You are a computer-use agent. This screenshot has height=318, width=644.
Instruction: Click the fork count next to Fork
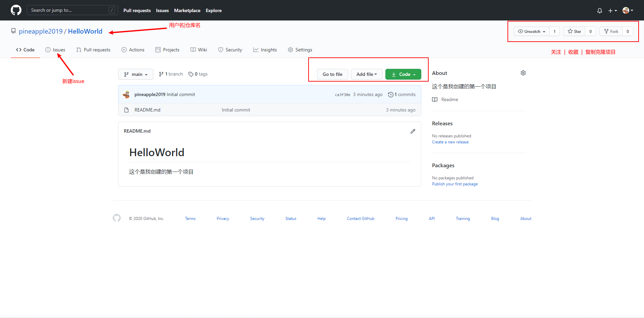[x=628, y=31]
